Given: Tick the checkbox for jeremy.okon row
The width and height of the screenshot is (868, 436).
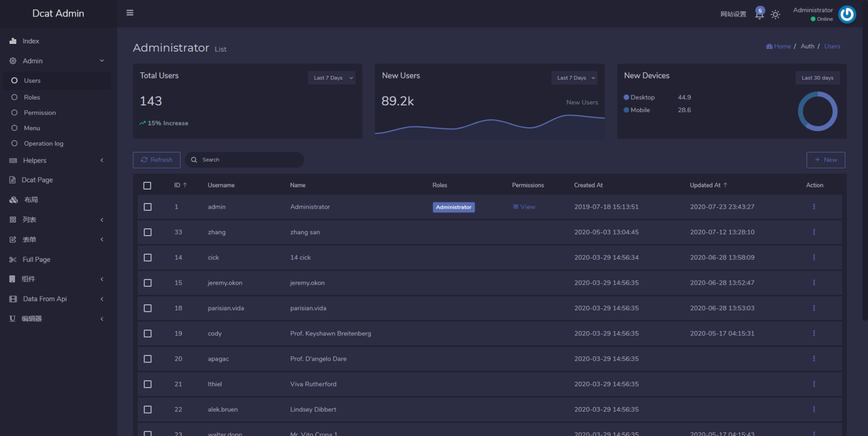Looking at the screenshot, I should 148,283.
